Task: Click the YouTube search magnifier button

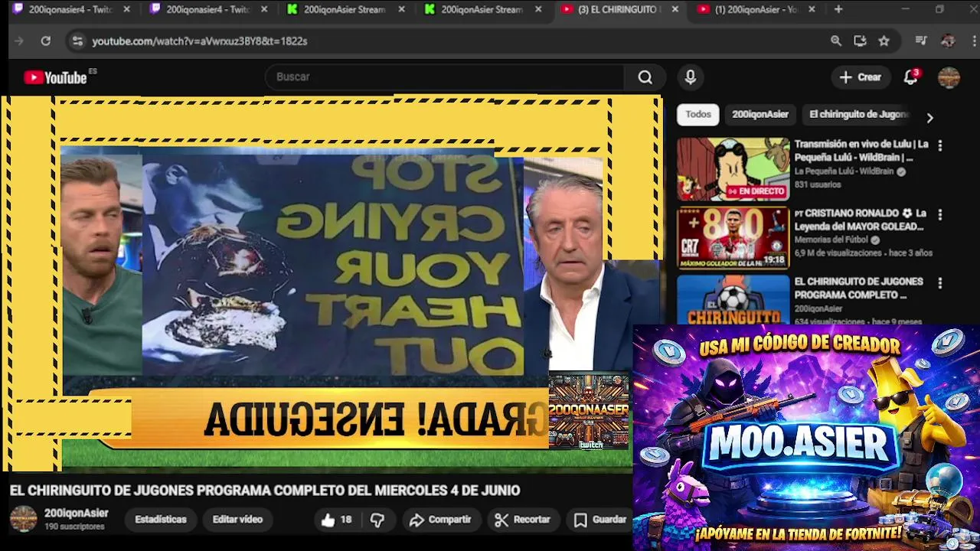Action: tap(645, 77)
